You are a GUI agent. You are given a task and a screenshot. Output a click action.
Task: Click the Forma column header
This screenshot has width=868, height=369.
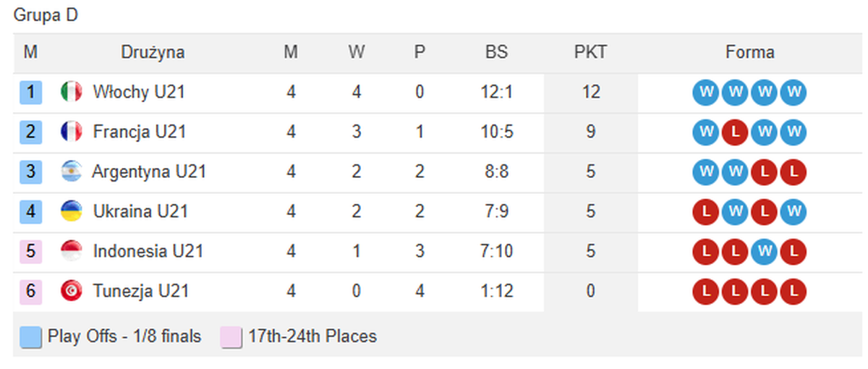coord(749,53)
